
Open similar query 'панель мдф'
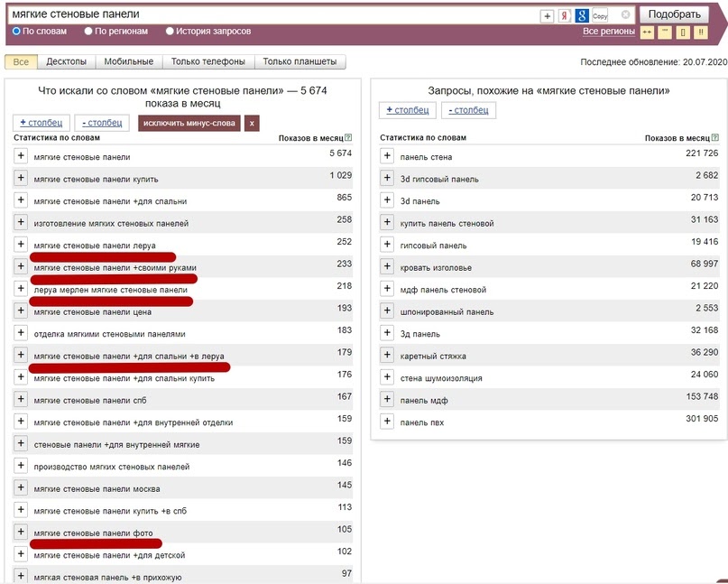tap(424, 401)
